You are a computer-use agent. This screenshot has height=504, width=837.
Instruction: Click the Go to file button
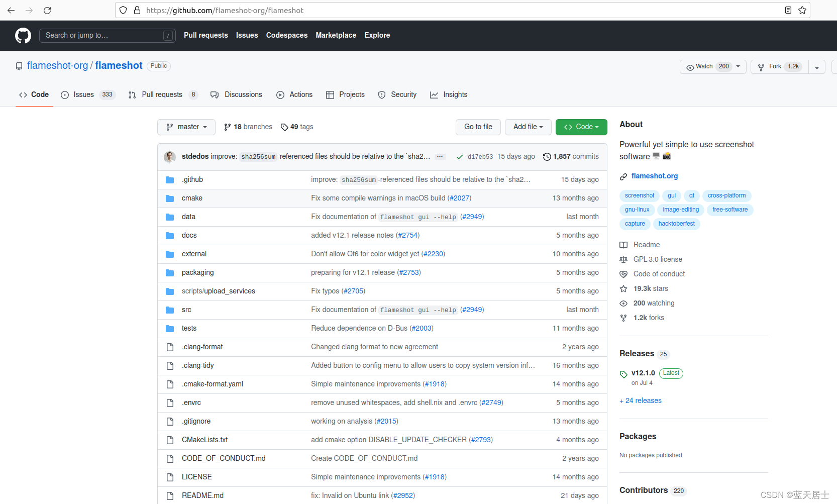click(478, 127)
